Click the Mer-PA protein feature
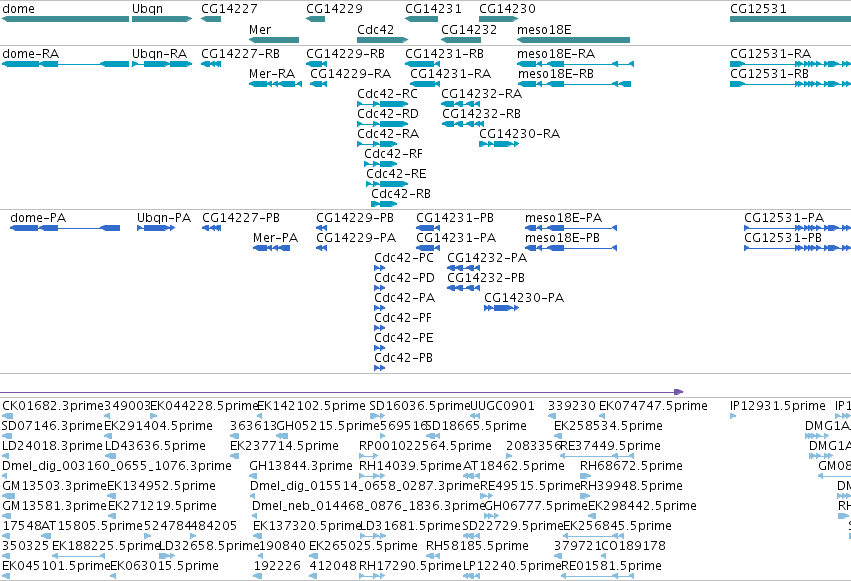This screenshot has width=851, height=581. click(271, 248)
